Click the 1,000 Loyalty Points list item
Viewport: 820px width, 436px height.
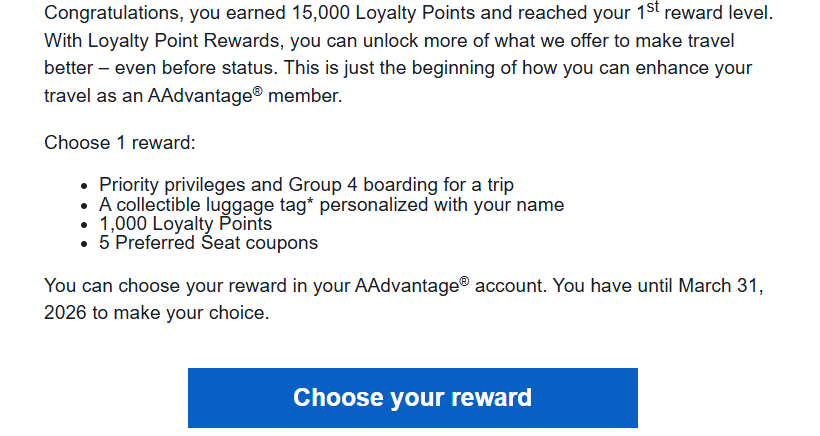[185, 224]
